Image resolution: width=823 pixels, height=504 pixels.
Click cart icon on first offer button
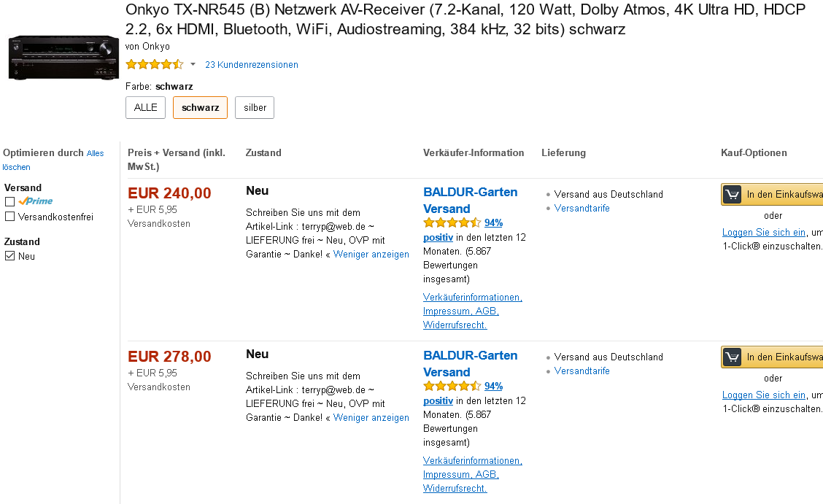(732, 195)
